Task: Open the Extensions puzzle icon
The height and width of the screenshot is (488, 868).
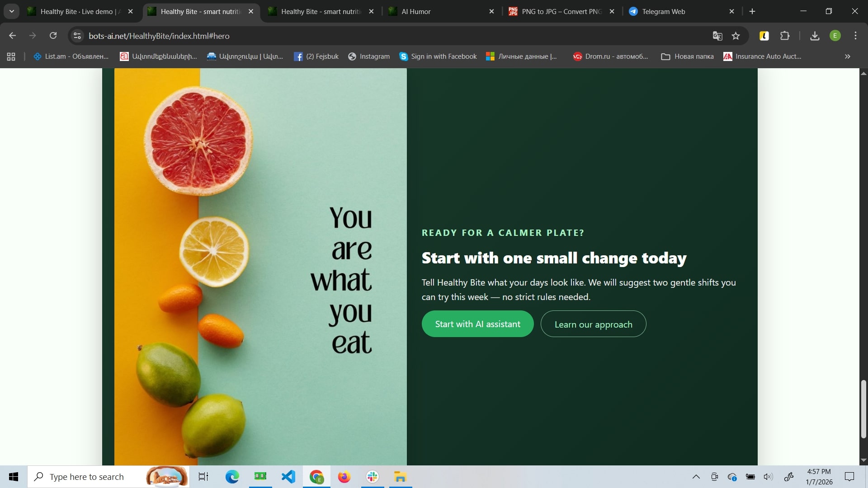Action: click(x=785, y=36)
